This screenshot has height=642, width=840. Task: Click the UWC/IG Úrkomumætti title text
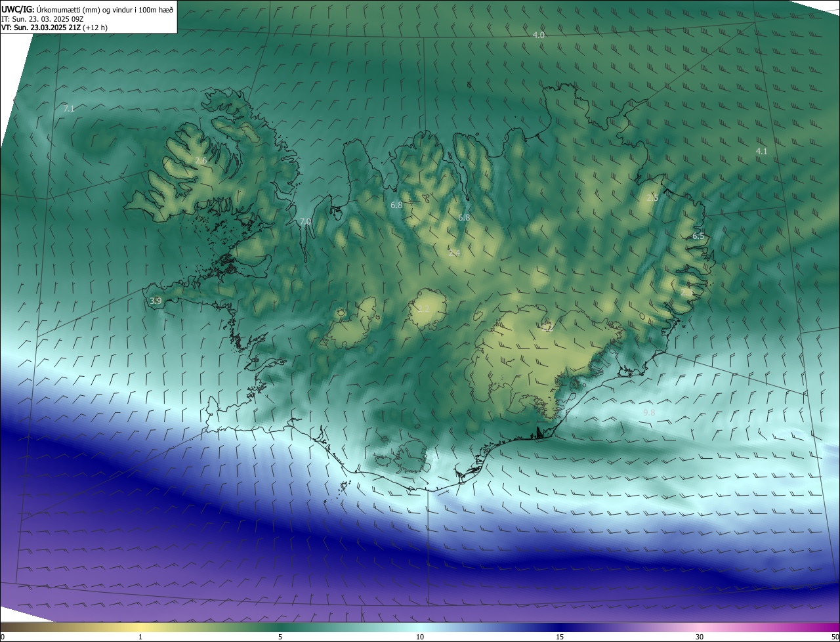pos(87,9)
